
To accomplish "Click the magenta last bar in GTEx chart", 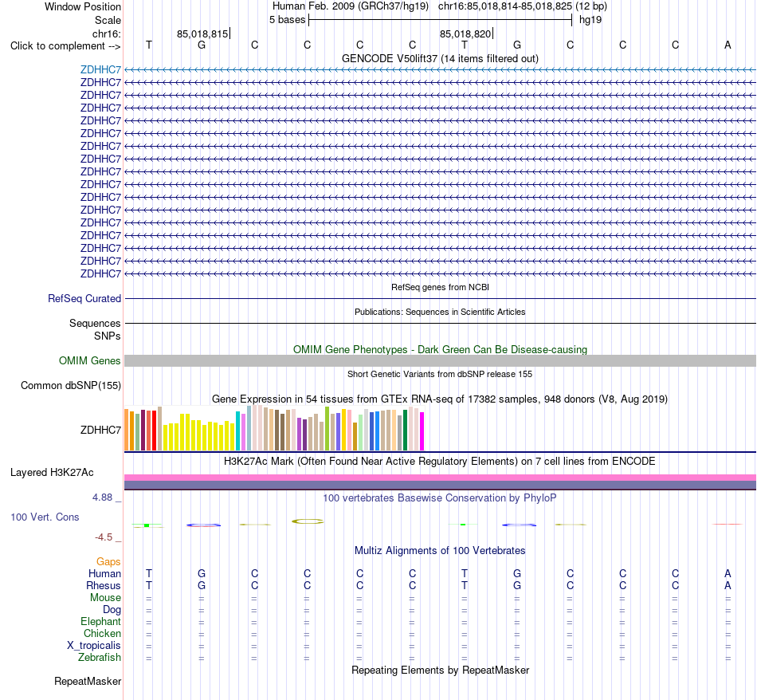I will click(x=422, y=431).
